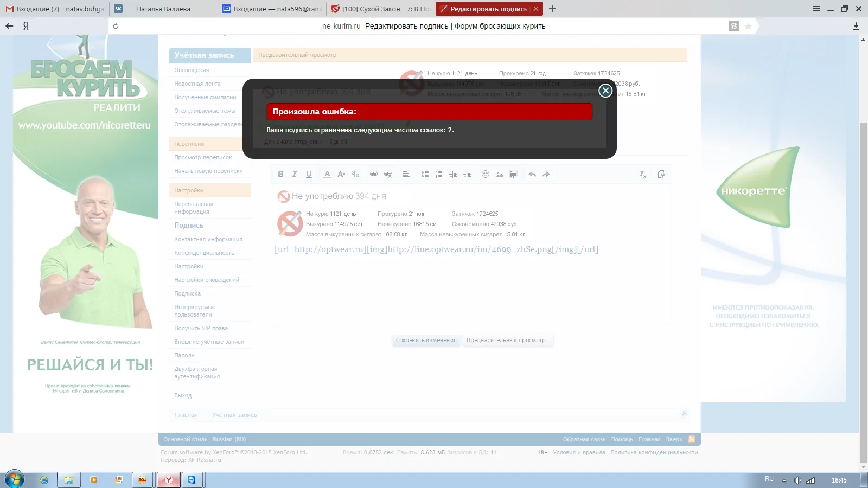Open the browser downloads icon
The width and height of the screenshot is (868, 488).
[856, 26]
